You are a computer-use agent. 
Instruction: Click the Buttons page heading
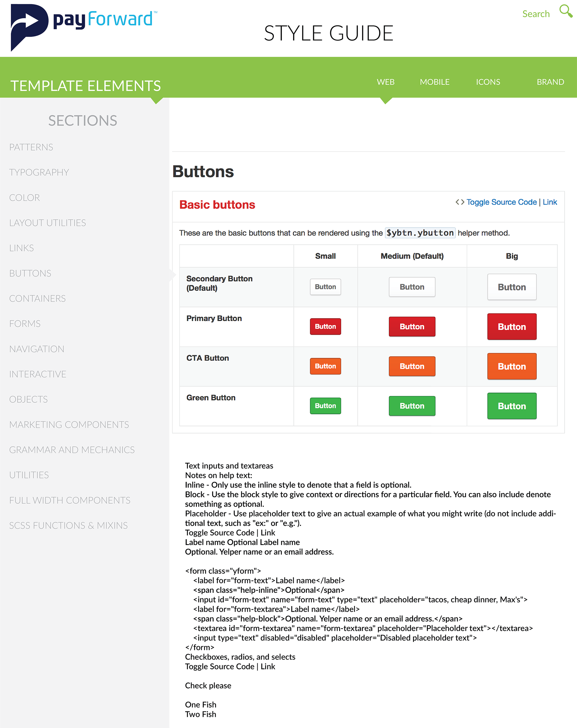[203, 171]
